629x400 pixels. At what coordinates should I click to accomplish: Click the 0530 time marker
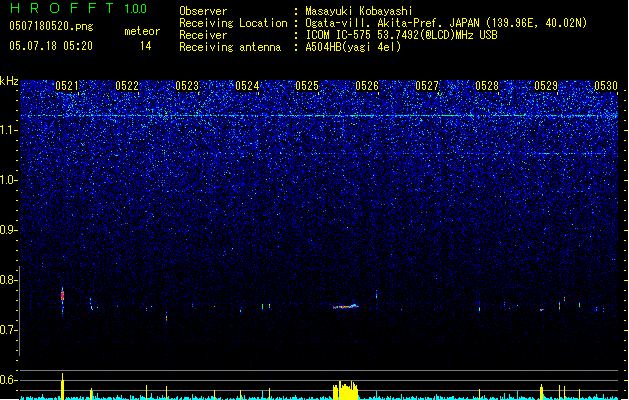pos(606,86)
